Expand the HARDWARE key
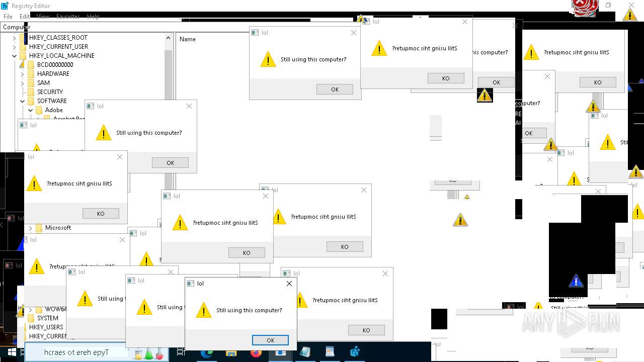 tap(23, 74)
